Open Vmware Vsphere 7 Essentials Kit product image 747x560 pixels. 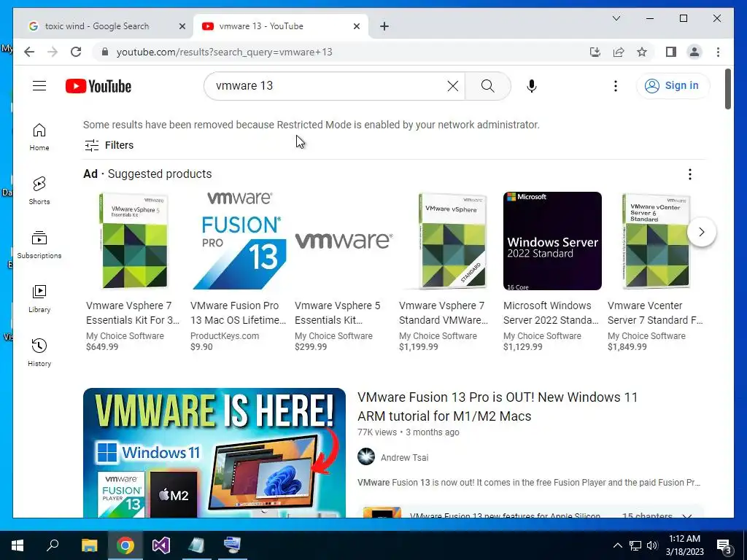[x=133, y=241]
